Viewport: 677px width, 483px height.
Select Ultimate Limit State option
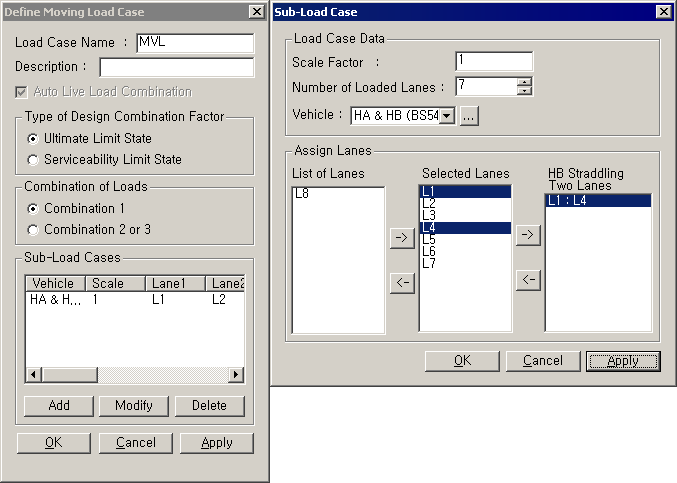tap(34, 138)
